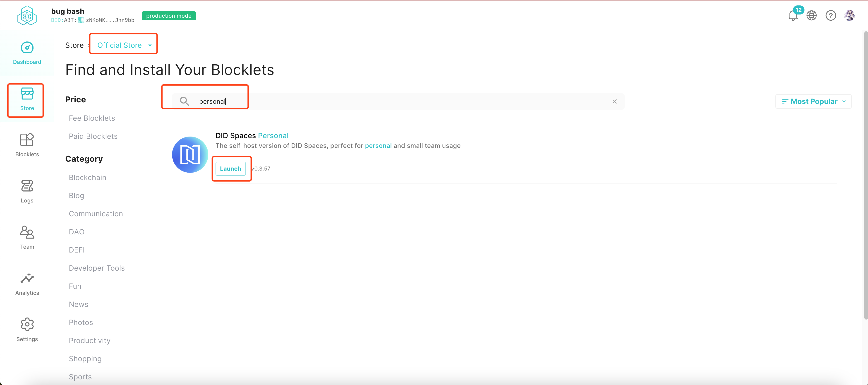Open the Store sidebar item

pos(27,99)
